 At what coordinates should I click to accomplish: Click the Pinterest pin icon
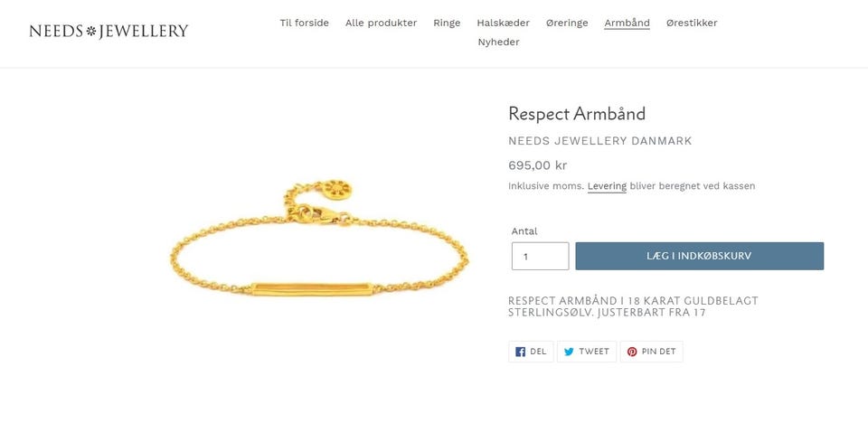pos(632,352)
